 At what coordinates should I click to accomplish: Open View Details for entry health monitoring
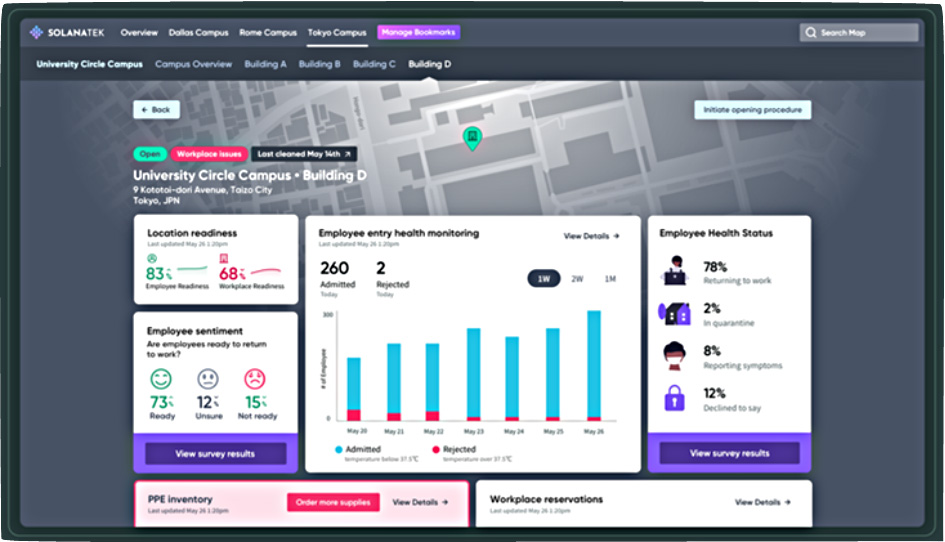click(591, 236)
